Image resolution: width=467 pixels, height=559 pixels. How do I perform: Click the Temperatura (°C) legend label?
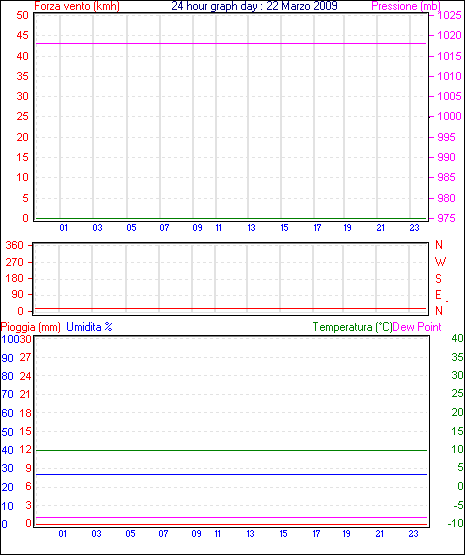tap(352, 327)
